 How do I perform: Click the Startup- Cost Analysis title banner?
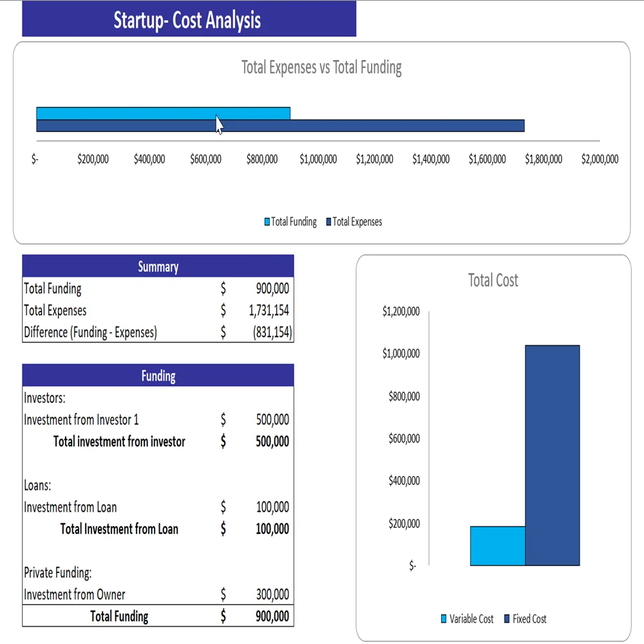coord(188,19)
